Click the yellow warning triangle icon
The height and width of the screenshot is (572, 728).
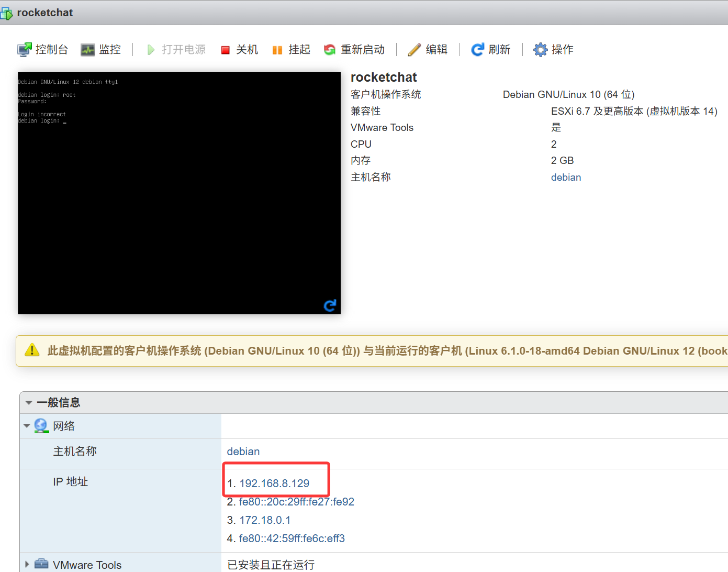pyautogui.click(x=32, y=350)
